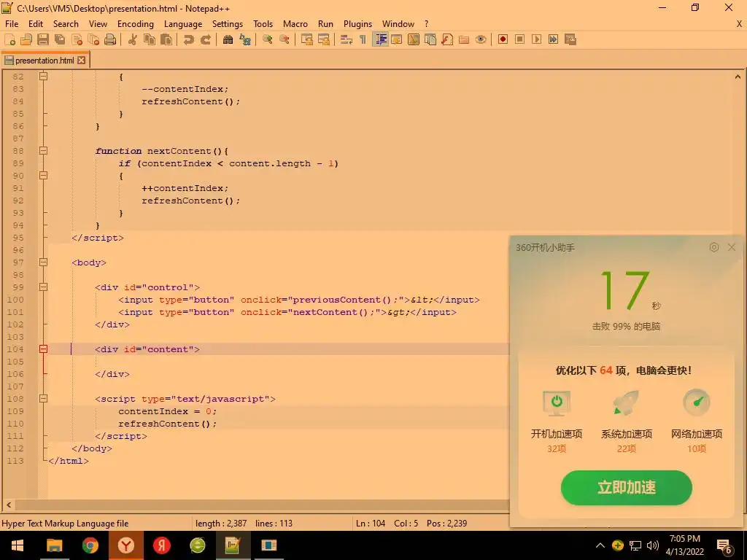Open the Plugins menu
The height and width of the screenshot is (560, 747).
tap(357, 24)
